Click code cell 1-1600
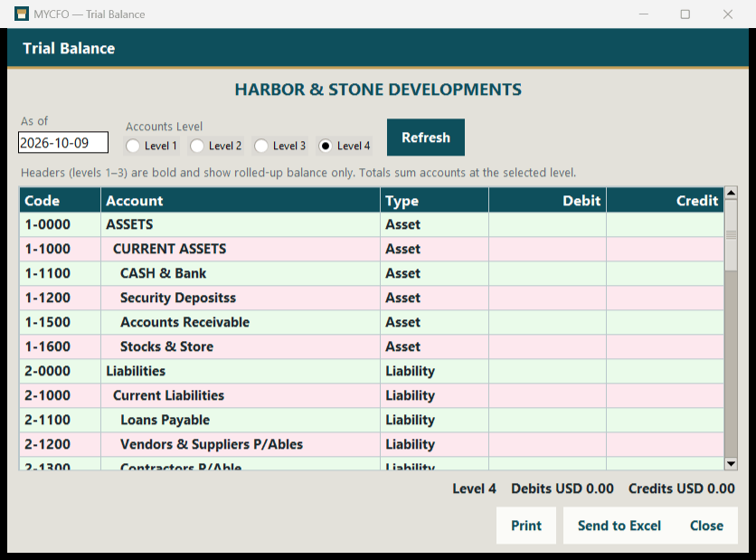756x560 pixels. [x=61, y=346]
